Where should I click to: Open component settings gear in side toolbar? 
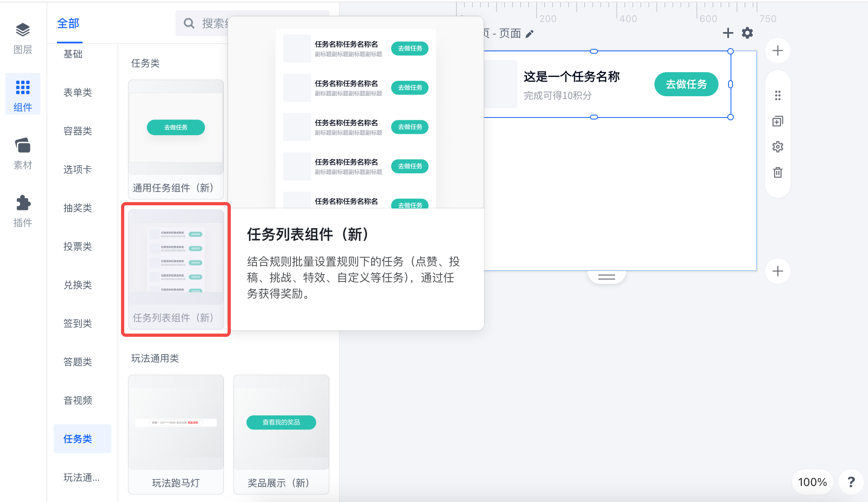point(777,147)
